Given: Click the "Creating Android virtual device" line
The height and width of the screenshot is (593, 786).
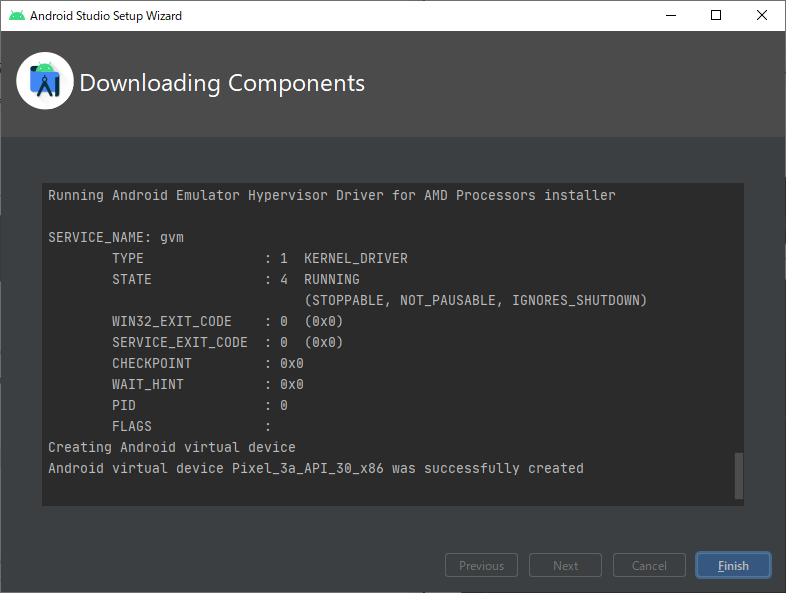Looking at the screenshot, I should (172, 447).
